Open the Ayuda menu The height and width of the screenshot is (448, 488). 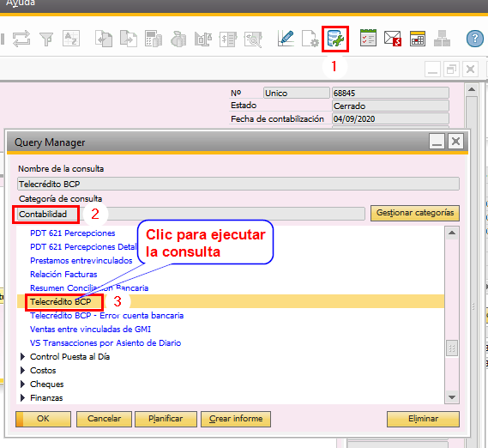pos(21,3)
